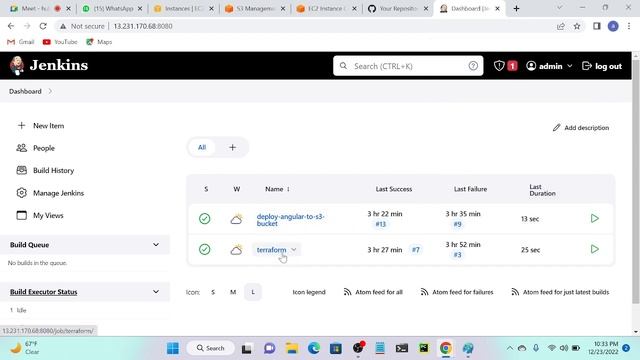The width and height of the screenshot is (640, 360).
Task: Switch to the Your Repositories GitHub tab
Action: pyautogui.click(x=398, y=9)
